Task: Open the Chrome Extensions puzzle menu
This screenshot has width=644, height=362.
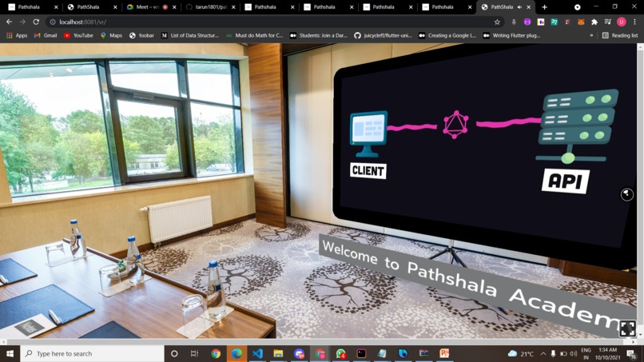Action: (x=594, y=22)
